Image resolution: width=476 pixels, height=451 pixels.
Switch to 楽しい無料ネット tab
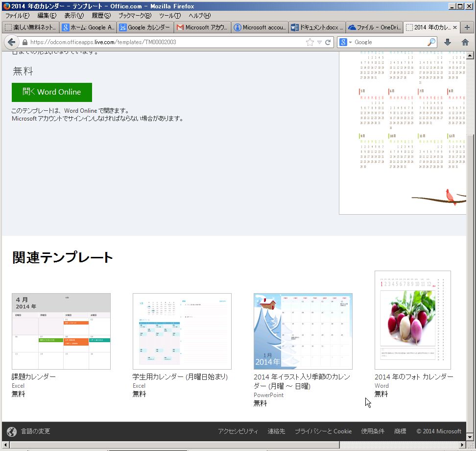point(31,27)
